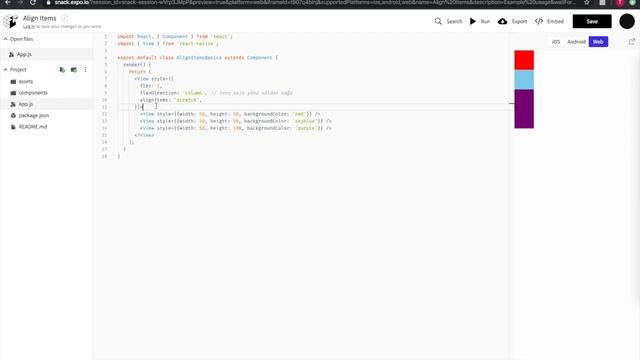
Task: Click the README.md file icon
Action: pyautogui.click(x=13, y=127)
